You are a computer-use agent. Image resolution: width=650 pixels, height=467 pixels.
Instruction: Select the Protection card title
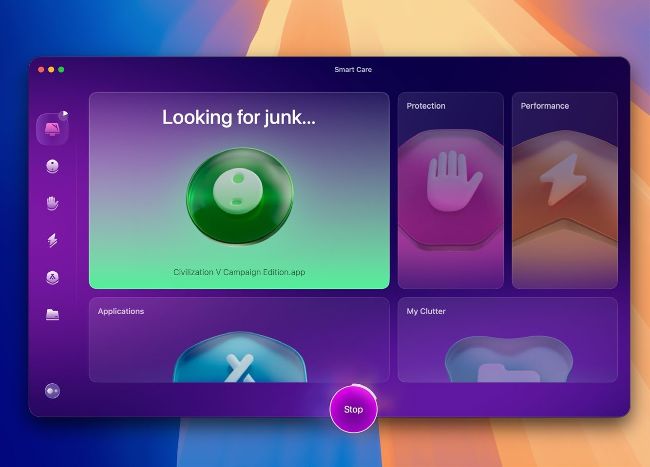[426, 106]
